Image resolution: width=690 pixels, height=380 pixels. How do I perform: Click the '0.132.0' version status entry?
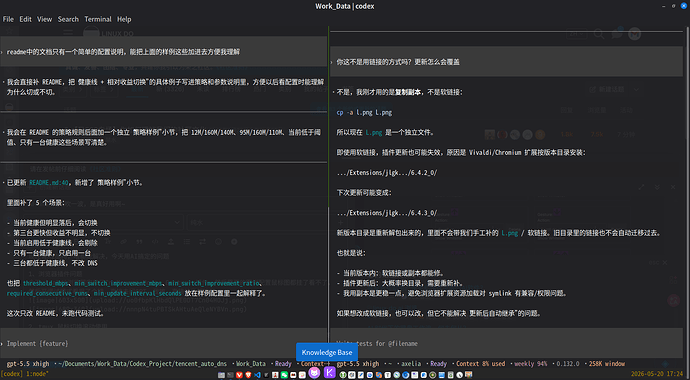(568, 364)
